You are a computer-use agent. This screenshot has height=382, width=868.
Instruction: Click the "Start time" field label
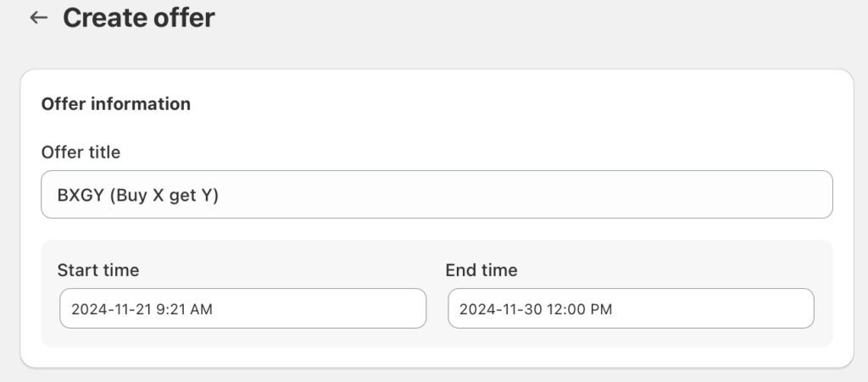click(x=98, y=270)
